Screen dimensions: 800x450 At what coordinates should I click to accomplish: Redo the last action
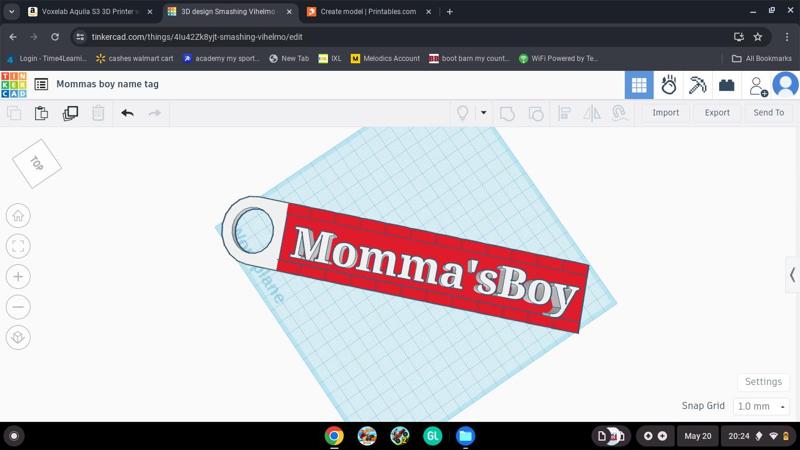point(155,113)
